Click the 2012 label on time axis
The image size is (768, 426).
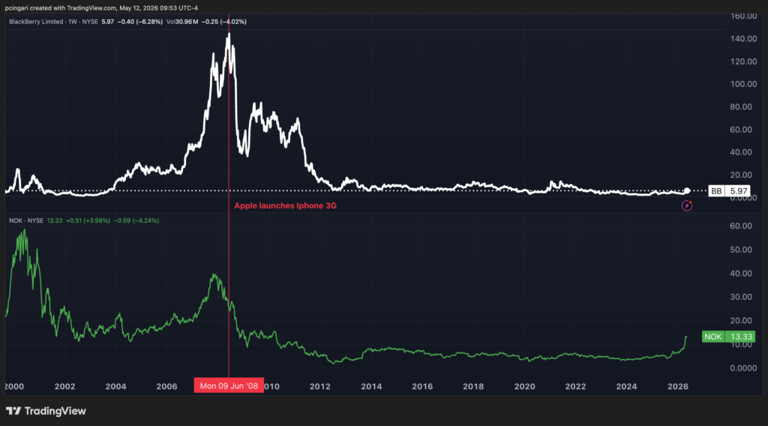(320, 386)
